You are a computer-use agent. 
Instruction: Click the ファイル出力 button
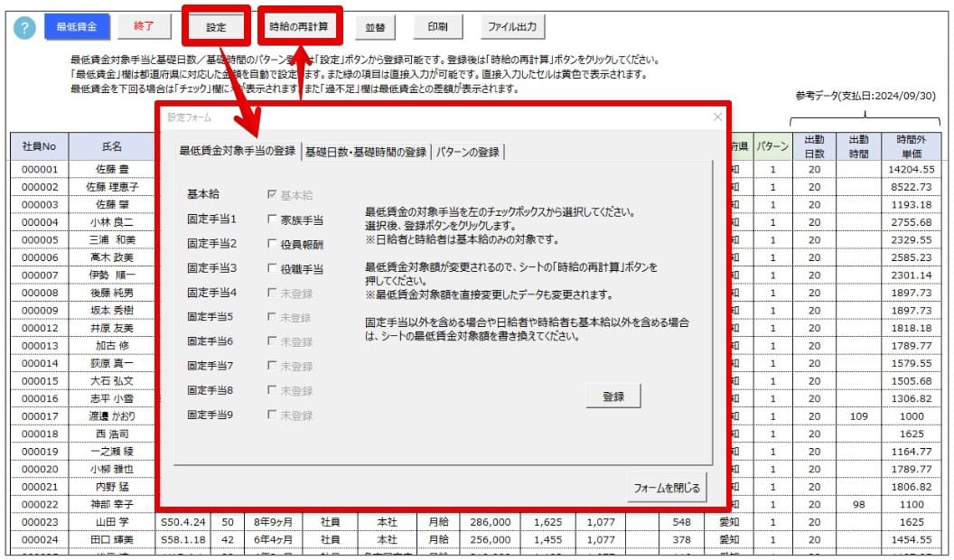(512, 27)
